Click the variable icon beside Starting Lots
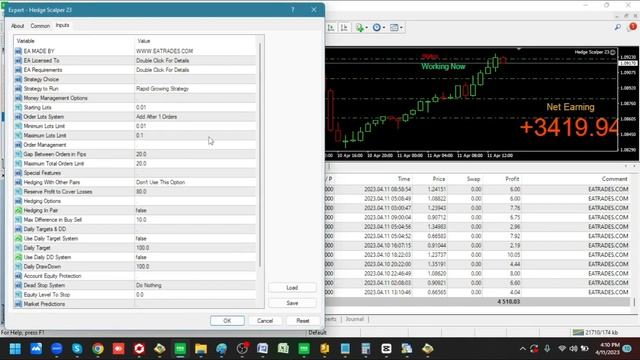Image resolution: width=640 pixels, height=360 pixels. tap(18, 107)
